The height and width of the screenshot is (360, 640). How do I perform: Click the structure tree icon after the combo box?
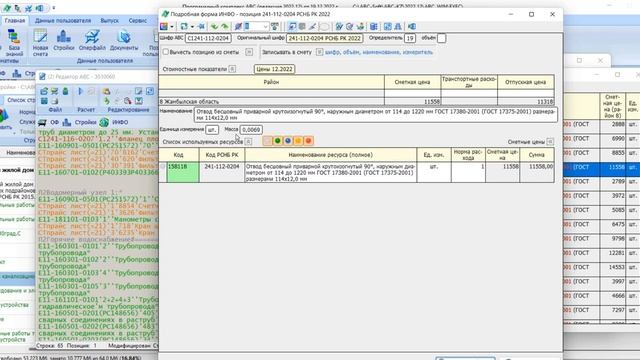(274, 27)
